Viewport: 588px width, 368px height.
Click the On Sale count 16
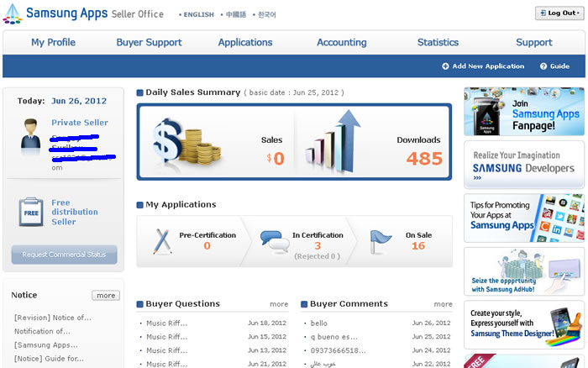point(418,245)
